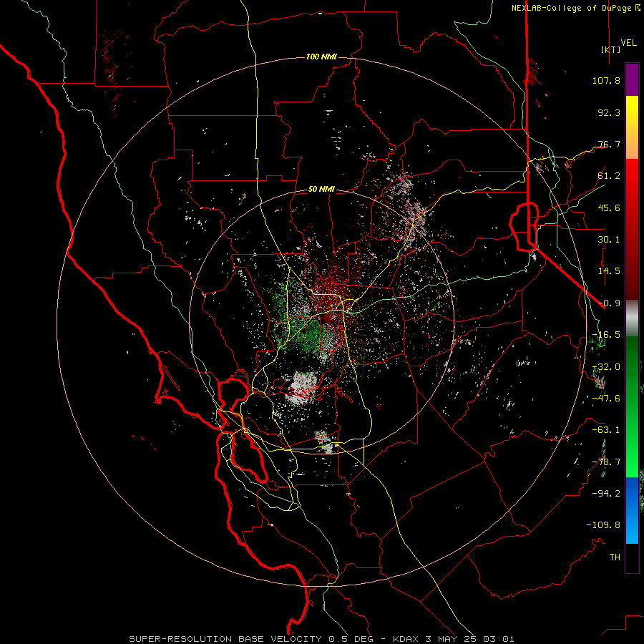644x644 pixels.
Task: Select the -16.5 scale value
Action: 606,335
